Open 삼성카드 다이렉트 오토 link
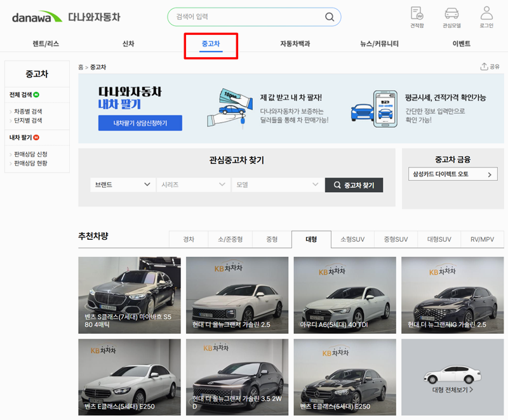Viewport: 508px width, 420px height. (453, 174)
